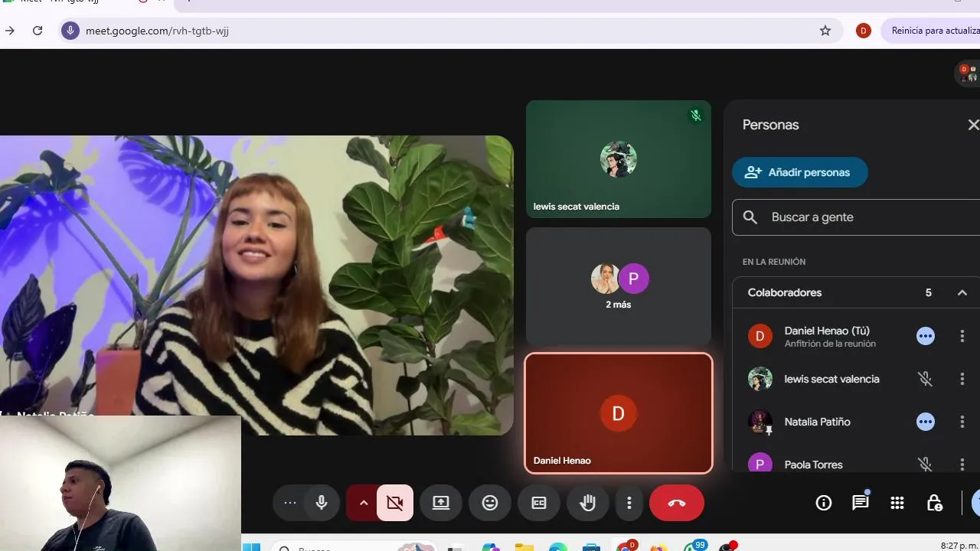Image resolution: width=980 pixels, height=551 pixels.
Task: Click the lewis secat valencia video tile
Action: pyautogui.click(x=619, y=159)
